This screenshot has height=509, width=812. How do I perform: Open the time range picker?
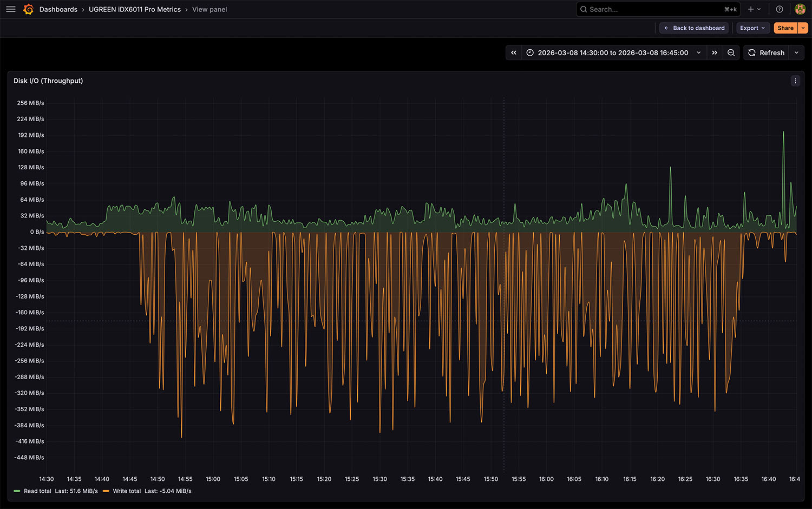click(x=613, y=52)
